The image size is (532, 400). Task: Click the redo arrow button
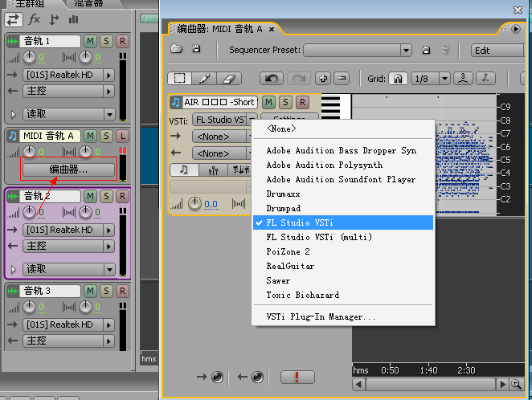point(299,79)
